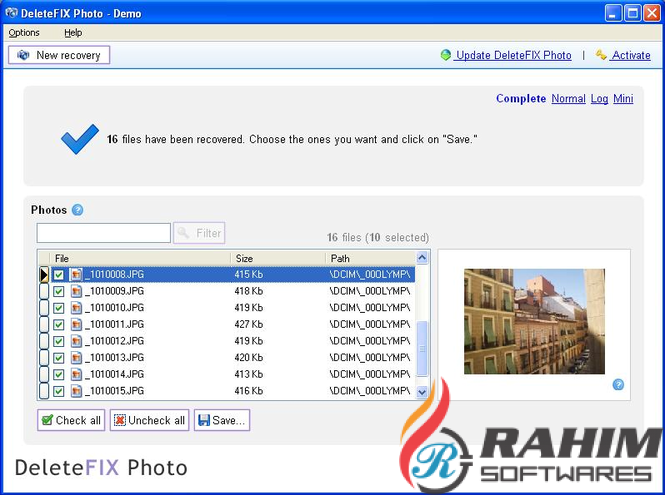
Task: Uncheck the checkbox for _1010008.JPG
Action: point(59,275)
